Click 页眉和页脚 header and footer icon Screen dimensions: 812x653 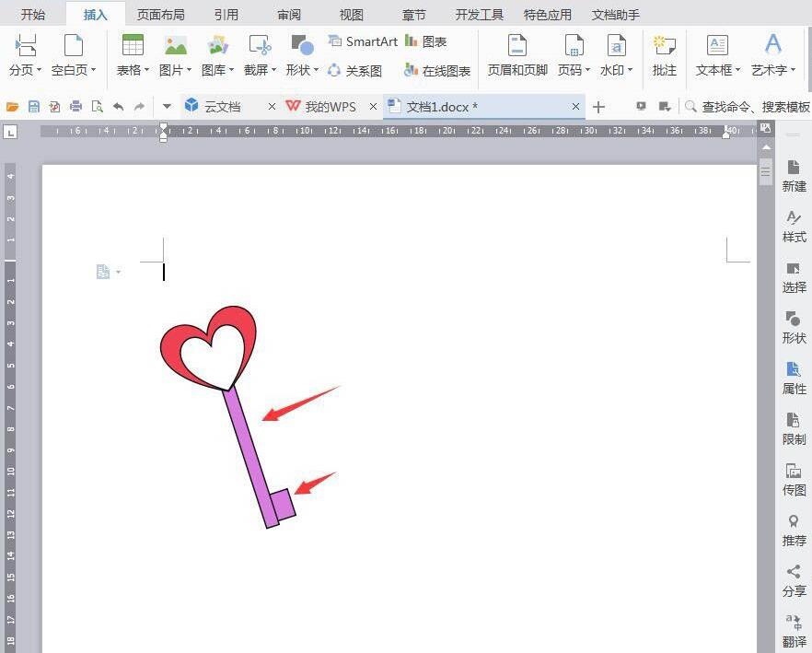(x=517, y=45)
